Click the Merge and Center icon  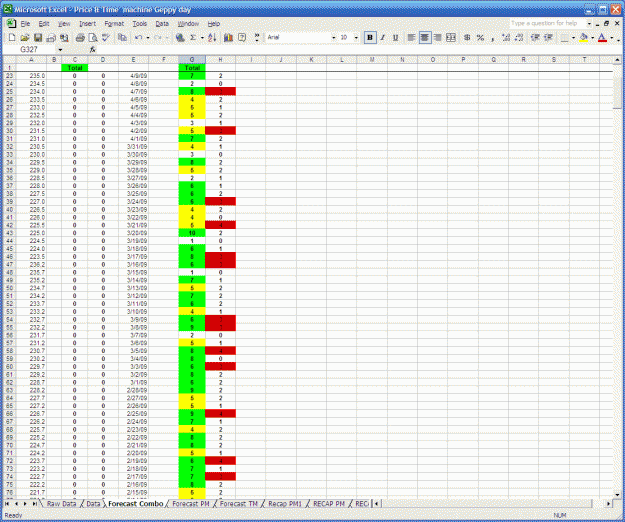point(451,37)
